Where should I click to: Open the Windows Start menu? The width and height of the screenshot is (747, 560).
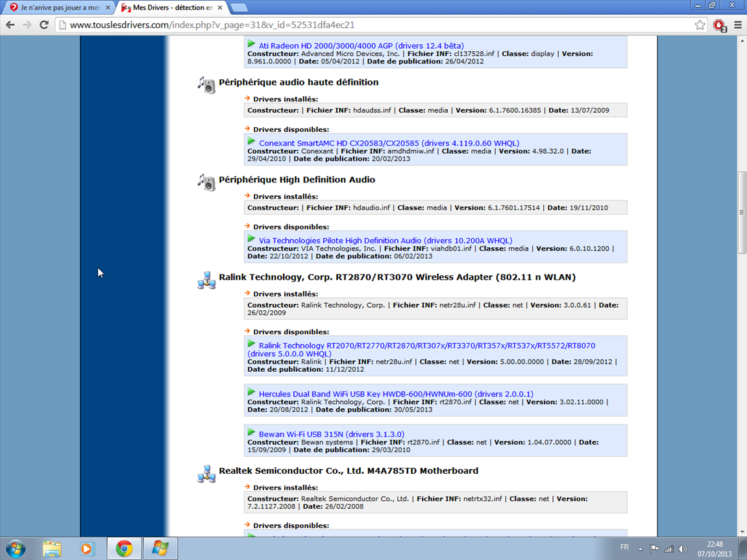coord(16,548)
